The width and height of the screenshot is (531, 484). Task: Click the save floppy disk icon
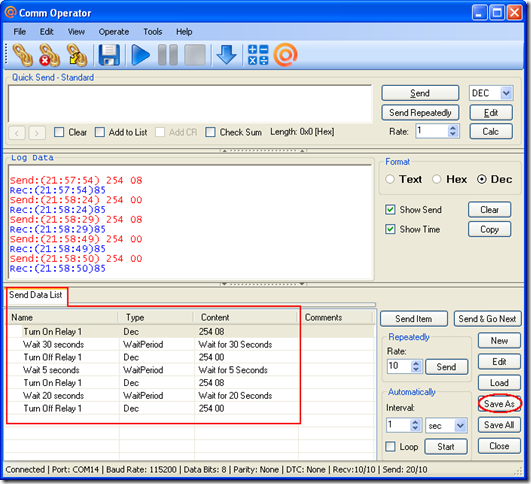(x=109, y=55)
